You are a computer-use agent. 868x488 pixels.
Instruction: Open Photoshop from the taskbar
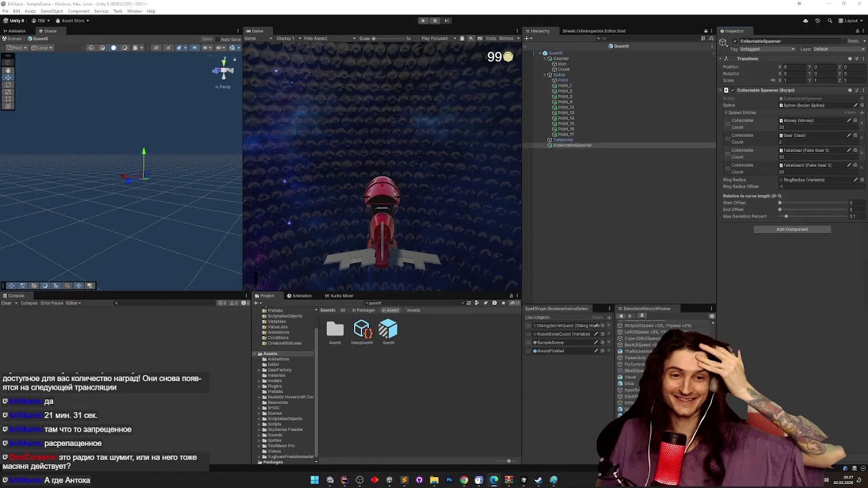click(x=449, y=480)
